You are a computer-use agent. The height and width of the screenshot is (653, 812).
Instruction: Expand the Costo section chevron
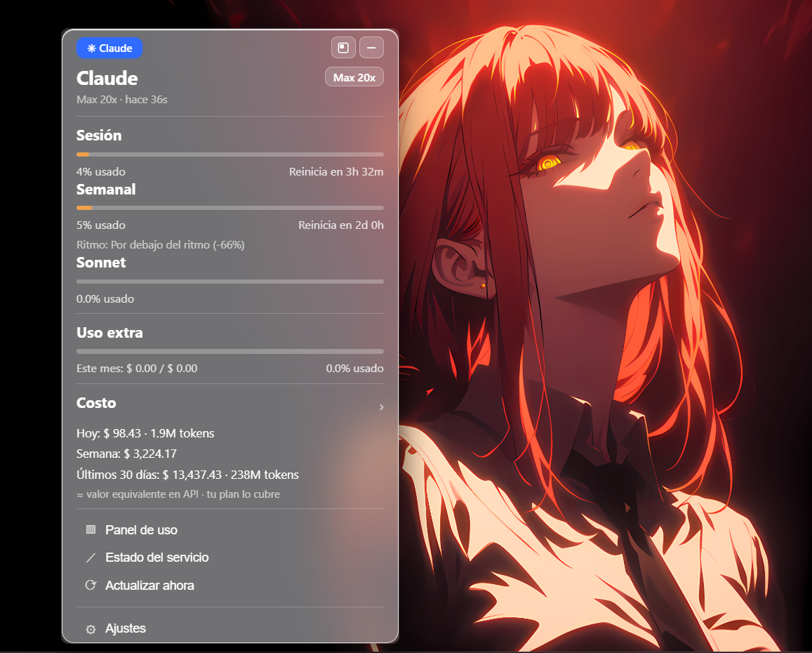(x=381, y=407)
